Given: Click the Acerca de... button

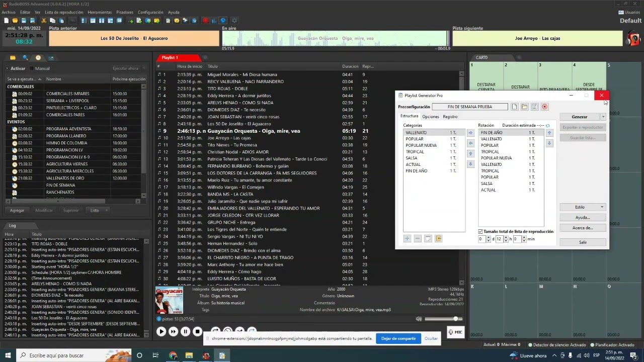Looking at the screenshot, I should [583, 228].
